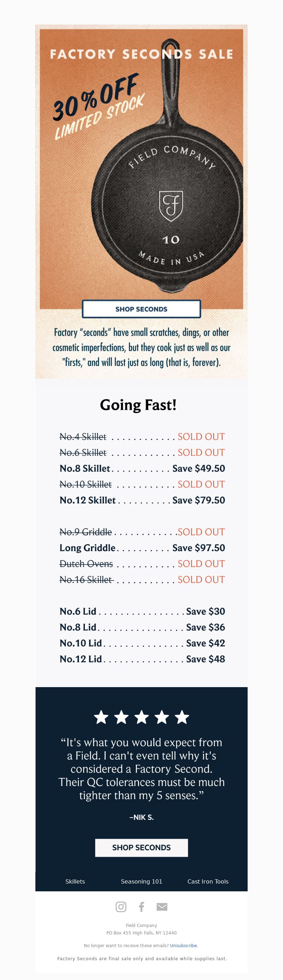Select the No.12 Skillet Save $79.50 row
Image resolution: width=283 pixels, height=980 pixels.
click(142, 500)
